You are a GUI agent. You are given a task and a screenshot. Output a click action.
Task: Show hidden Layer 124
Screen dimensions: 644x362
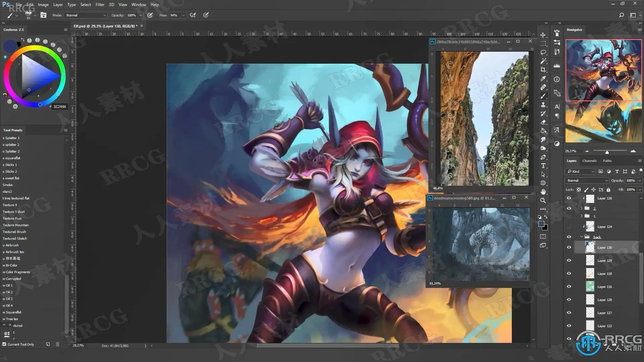point(569,227)
